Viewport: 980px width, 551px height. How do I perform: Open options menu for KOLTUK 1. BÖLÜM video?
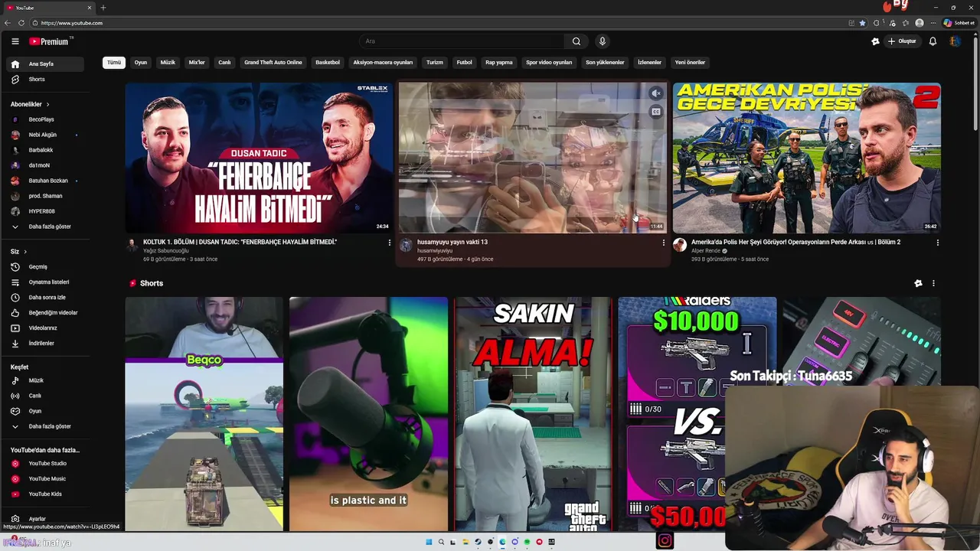tap(389, 243)
